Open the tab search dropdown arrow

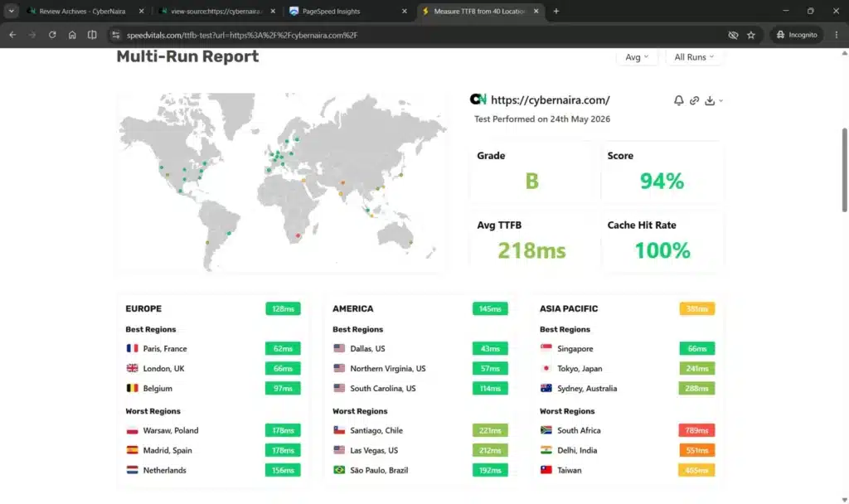pyautogui.click(x=11, y=11)
